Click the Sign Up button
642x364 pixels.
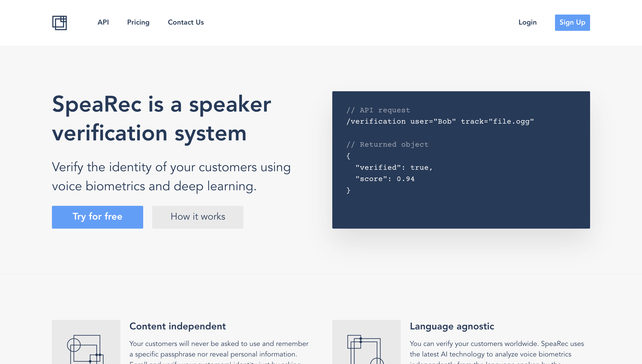pyautogui.click(x=572, y=23)
